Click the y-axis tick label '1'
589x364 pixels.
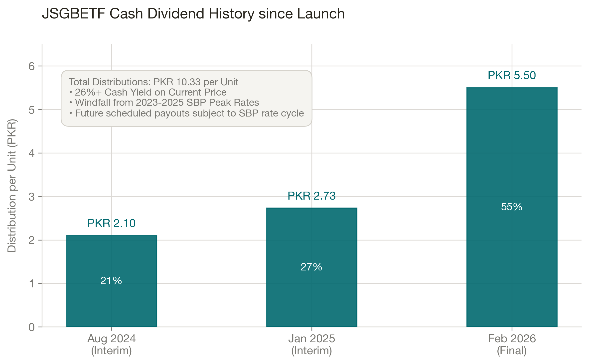(32, 284)
